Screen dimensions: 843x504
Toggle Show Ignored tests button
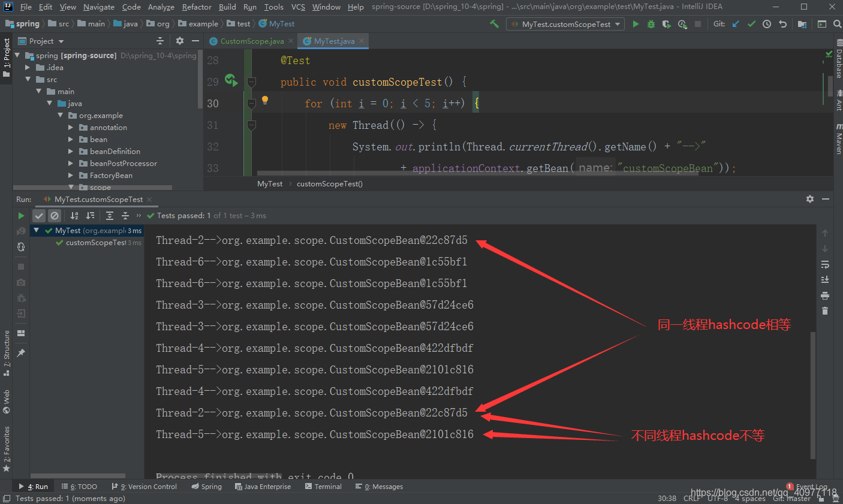click(x=55, y=216)
